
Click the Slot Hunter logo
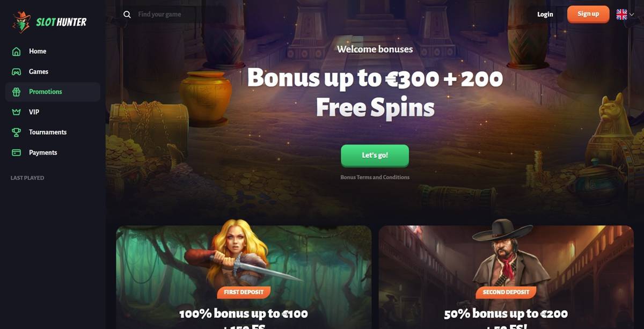point(49,21)
